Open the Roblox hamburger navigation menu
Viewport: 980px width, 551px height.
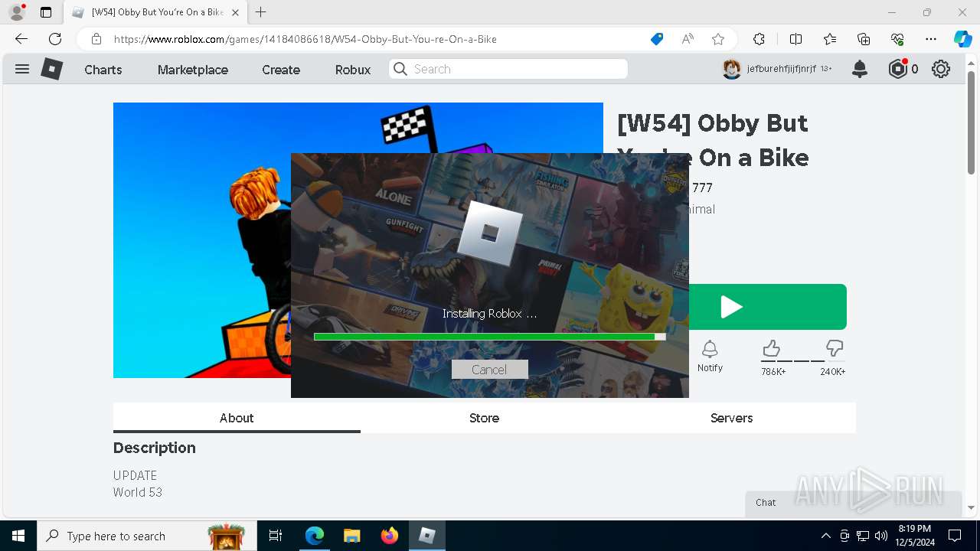[x=22, y=69]
